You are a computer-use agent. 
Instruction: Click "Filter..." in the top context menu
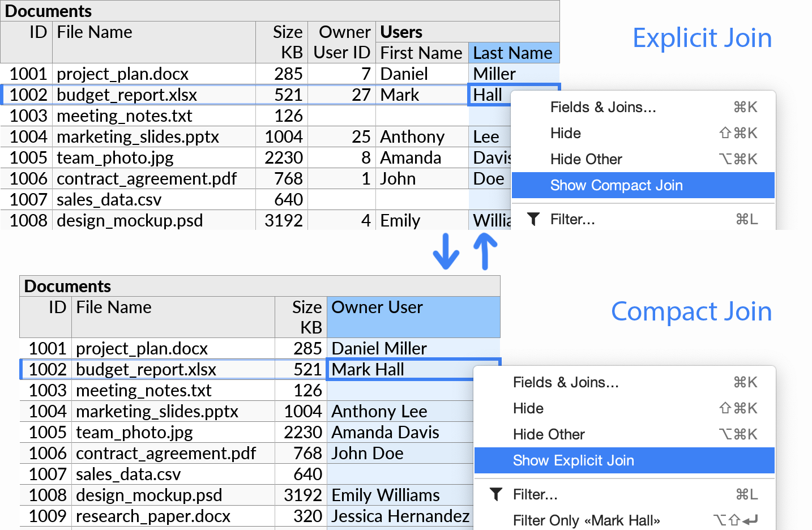tap(572, 219)
